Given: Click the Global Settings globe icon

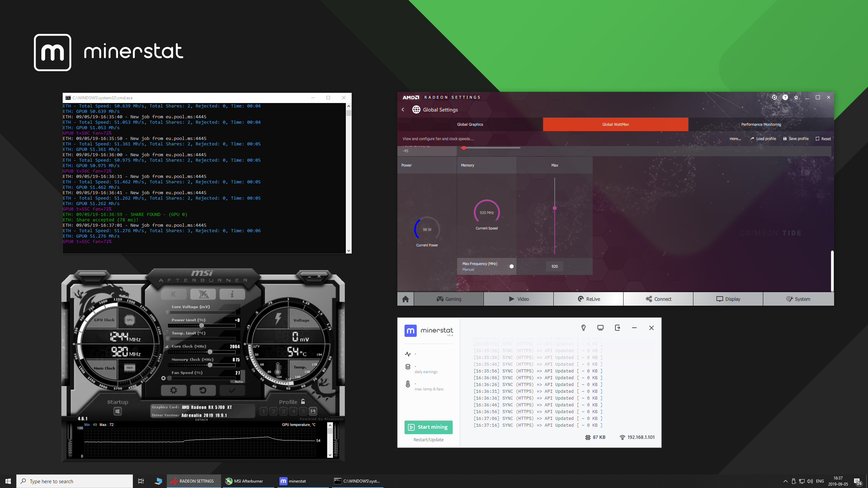Looking at the screenshot, I should coord(416,109).
